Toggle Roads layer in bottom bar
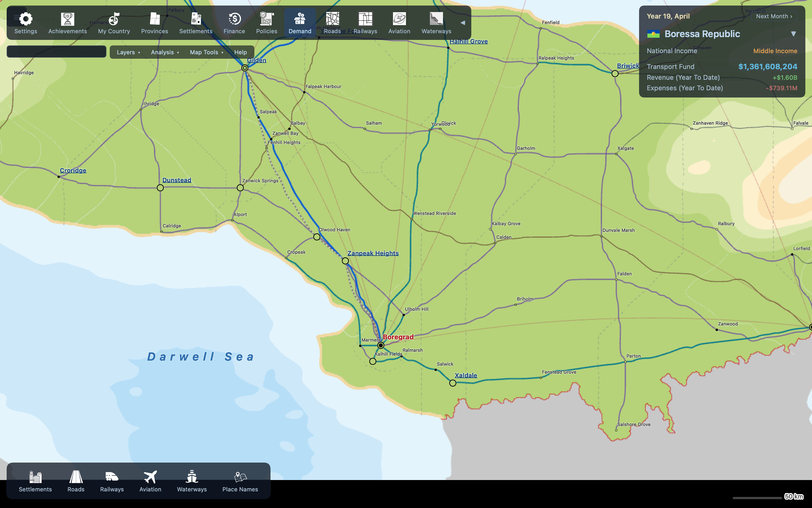The height and width of the screenshot is (508, 812). pyautogui.click(x=76, y=481)
